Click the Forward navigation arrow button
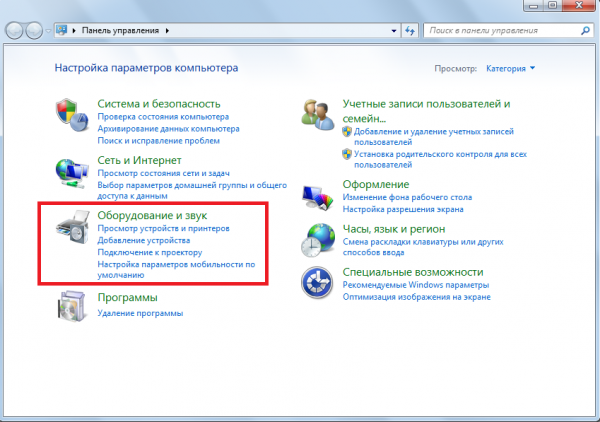Viewport: 600px width, 422px height. click(x=34, y=31)
